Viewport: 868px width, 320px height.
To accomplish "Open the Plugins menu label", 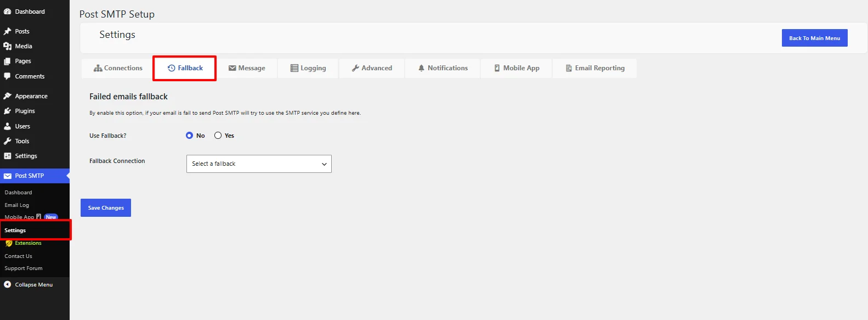I will point(25,111).
